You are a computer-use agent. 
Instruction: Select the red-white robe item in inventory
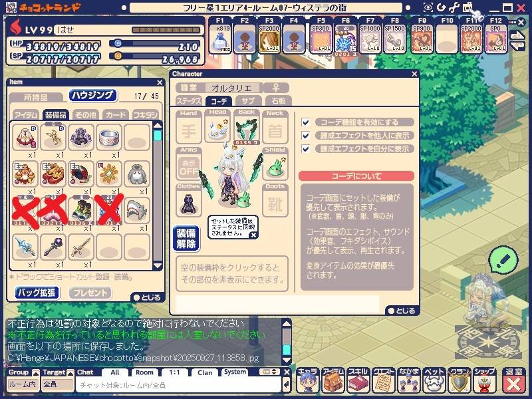(25, 138)
